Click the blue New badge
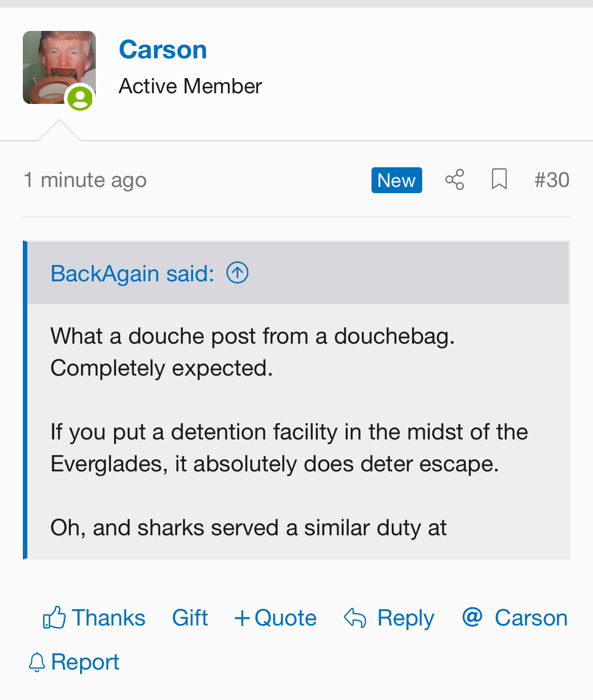 396,180
